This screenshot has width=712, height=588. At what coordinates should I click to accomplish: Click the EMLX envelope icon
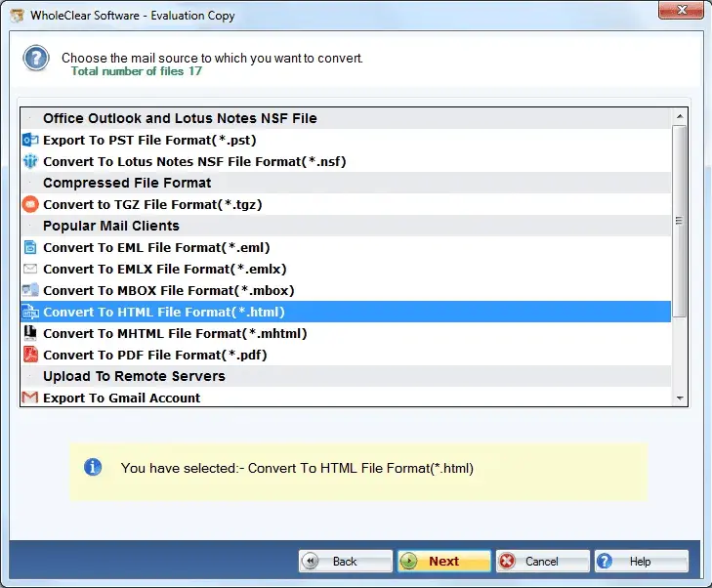tap(30, 269)
